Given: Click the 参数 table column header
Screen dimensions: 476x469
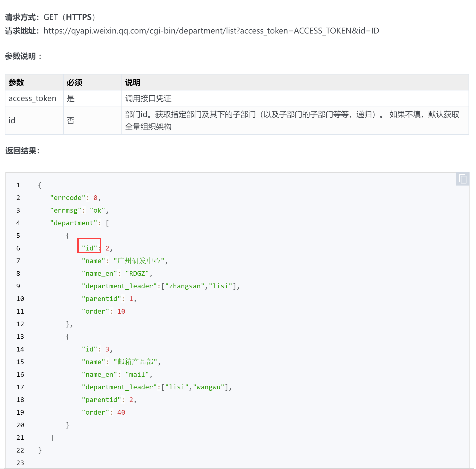Looking at the screenshot, I should tap(16, 82).
